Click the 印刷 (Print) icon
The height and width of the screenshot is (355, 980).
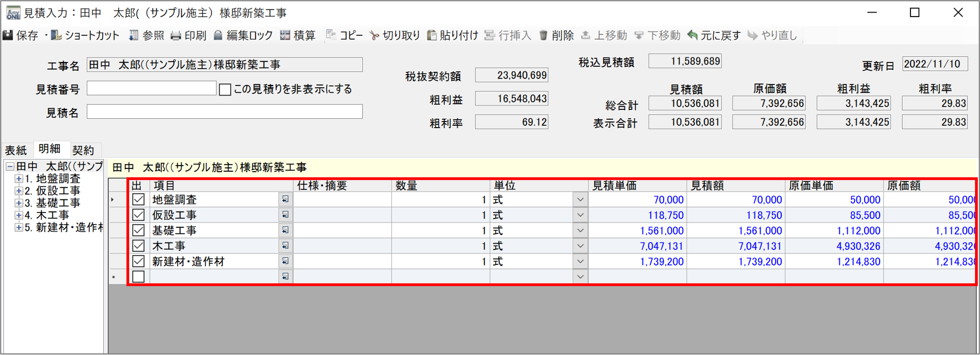pyautogui.click(x=176, y=35)
